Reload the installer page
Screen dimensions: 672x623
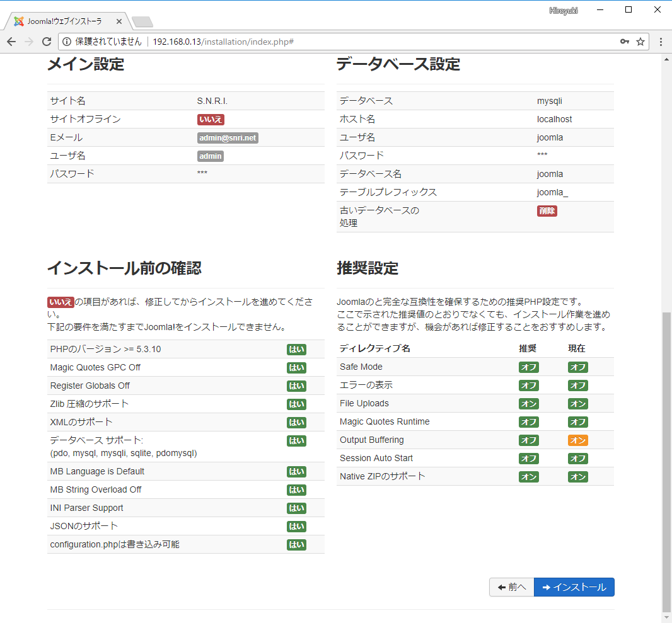[47, 42]
